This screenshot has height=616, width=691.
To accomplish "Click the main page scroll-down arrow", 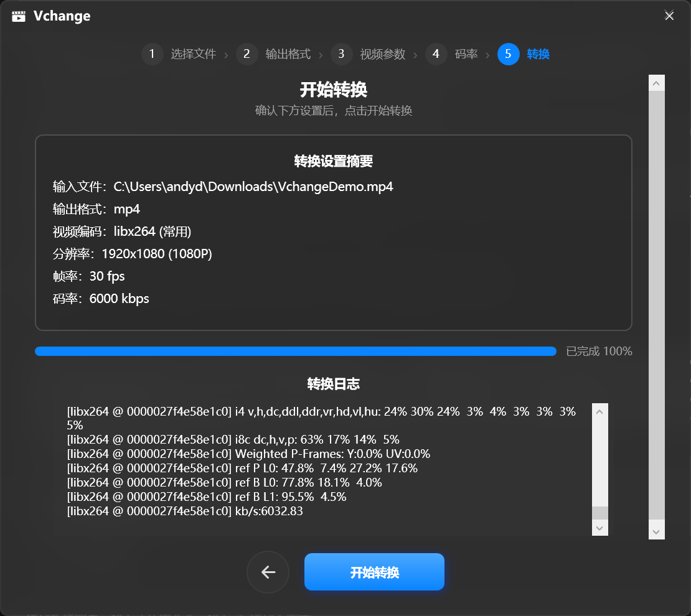I will point(656,531).
